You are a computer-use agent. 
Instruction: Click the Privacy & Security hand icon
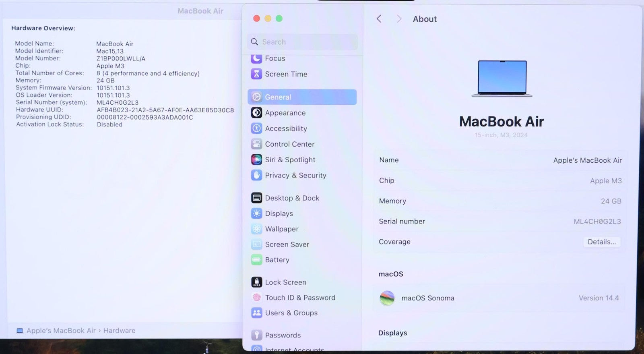pos(256,175)
